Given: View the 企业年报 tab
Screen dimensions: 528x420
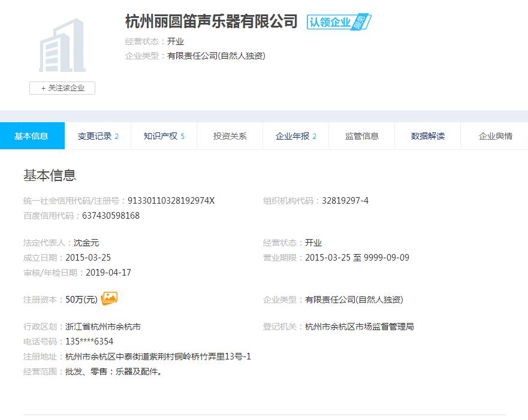Looking at the screenshot, I should click(296, 136).
